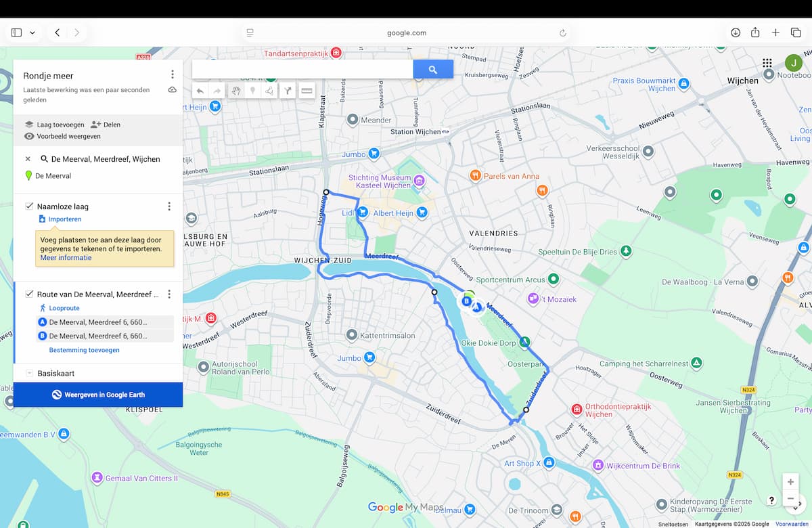Zoom out with the minus button
812x528 pixels.
coord(790,499)
